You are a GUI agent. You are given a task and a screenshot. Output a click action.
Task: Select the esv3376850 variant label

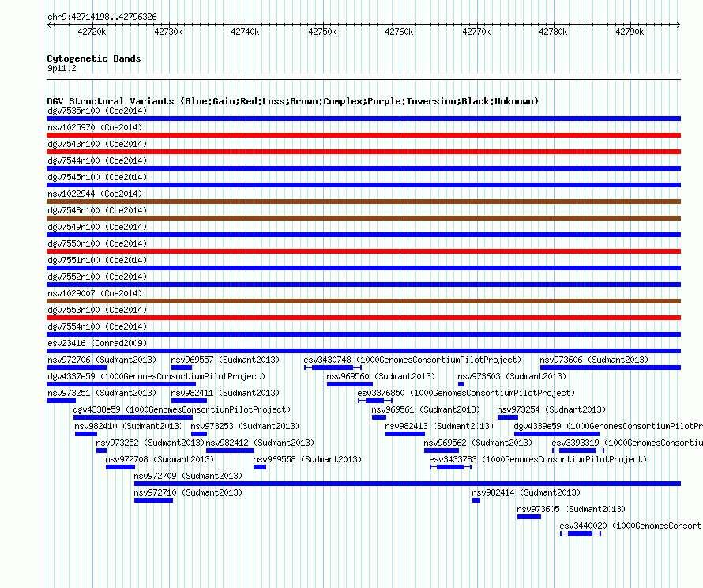point(466,393)
